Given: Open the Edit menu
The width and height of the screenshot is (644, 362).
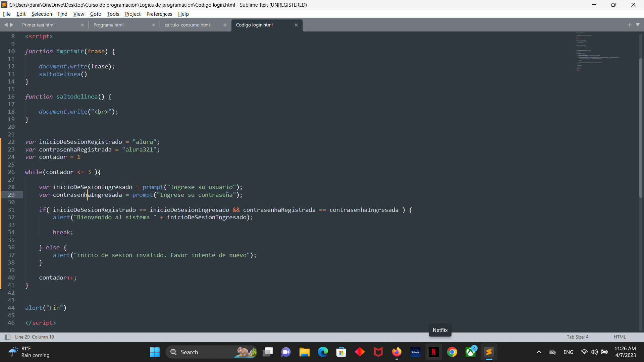Looking at the screenshot, I should pos(21,14).
